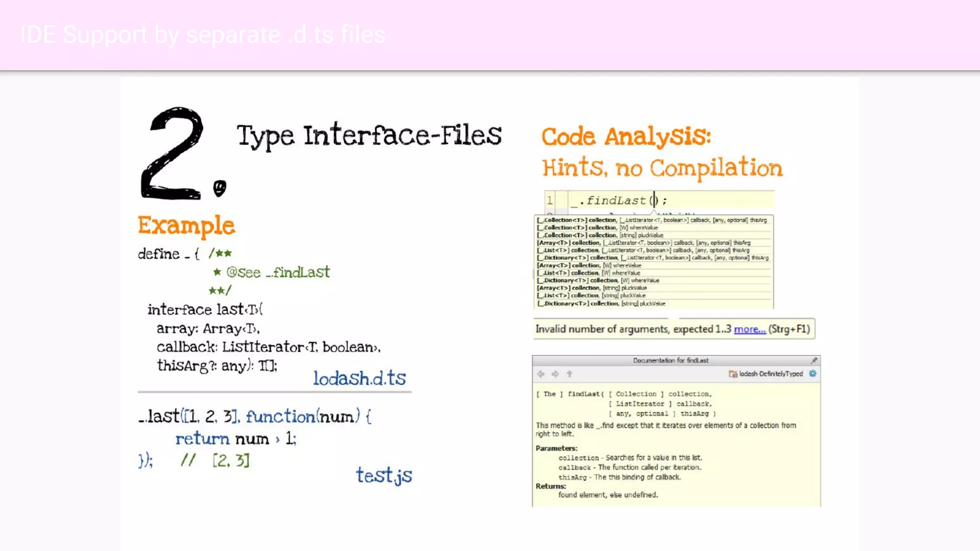980x551 pixels.
Task: Select '[_.List<T>] collection' callback signature row
Action: 654,250
